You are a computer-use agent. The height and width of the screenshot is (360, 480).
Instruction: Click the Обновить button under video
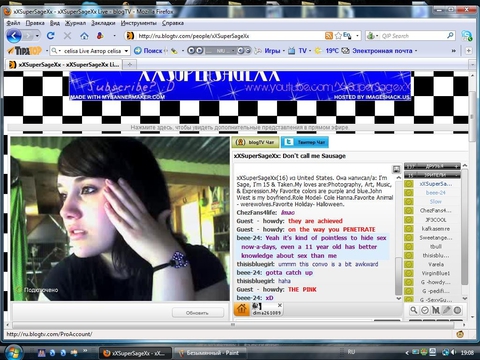pos(197,313)
